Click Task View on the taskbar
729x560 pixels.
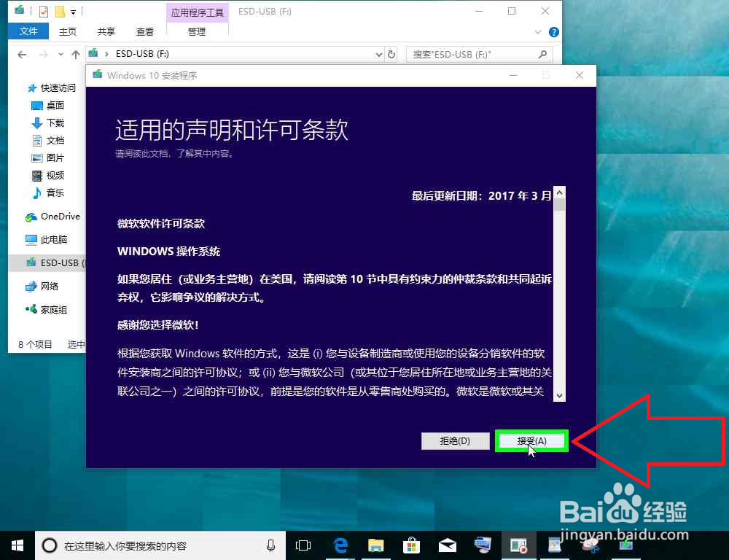(x=303, y=545)
